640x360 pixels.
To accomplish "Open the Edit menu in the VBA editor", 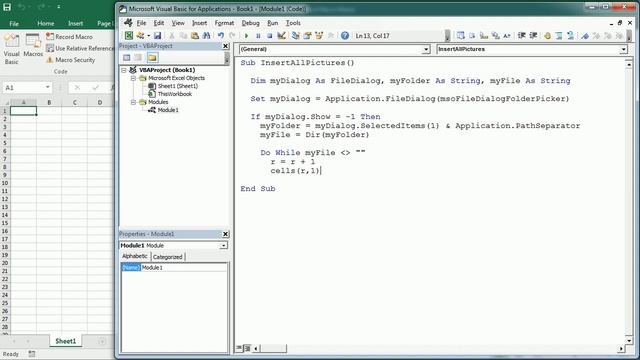I will 159,23.
